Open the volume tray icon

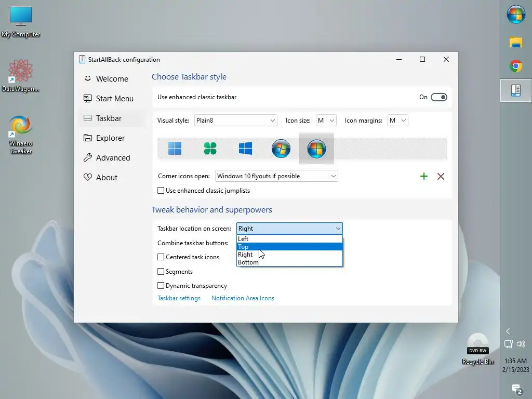pyautogui.click(x=521, y=344)
